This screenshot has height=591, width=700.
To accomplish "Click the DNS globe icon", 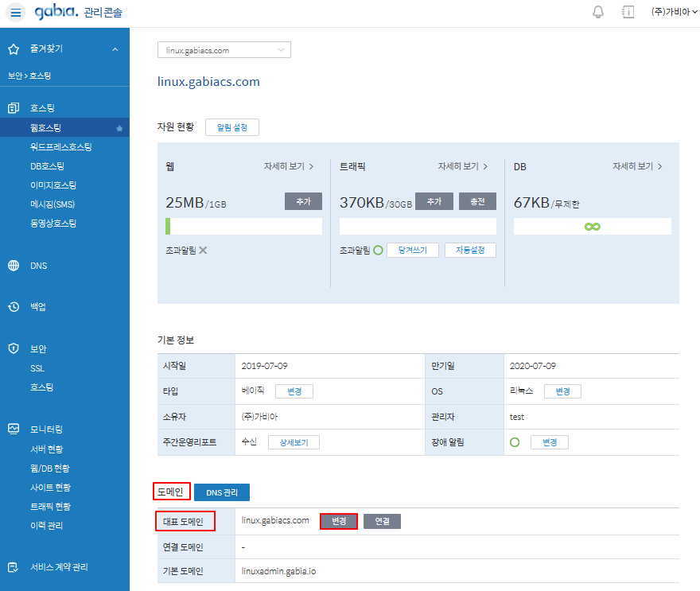I will (14, 266).
